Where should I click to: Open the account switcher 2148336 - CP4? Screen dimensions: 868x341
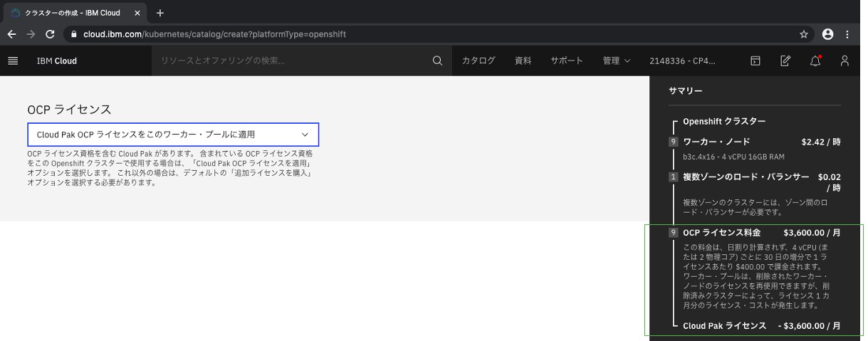tap(682, 61)
